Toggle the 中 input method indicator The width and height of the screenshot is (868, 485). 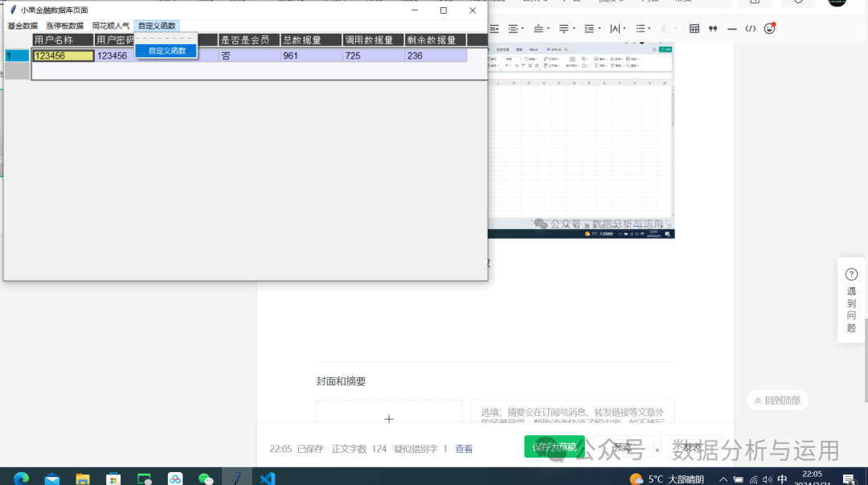point(782,479)
